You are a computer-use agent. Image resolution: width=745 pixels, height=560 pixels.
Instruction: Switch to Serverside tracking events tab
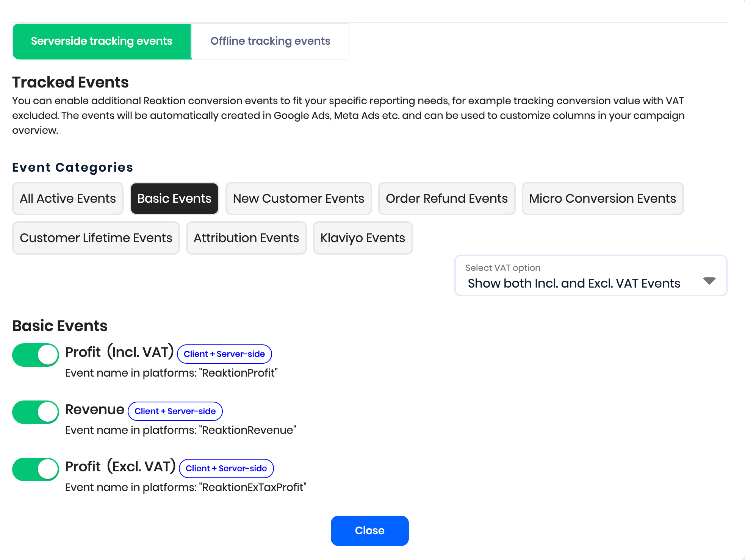click(102, 41)
